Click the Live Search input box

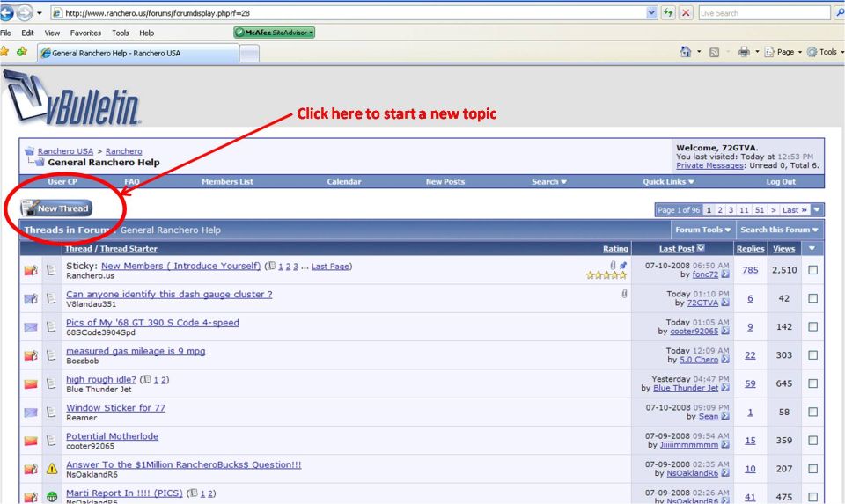click(765, 13)
